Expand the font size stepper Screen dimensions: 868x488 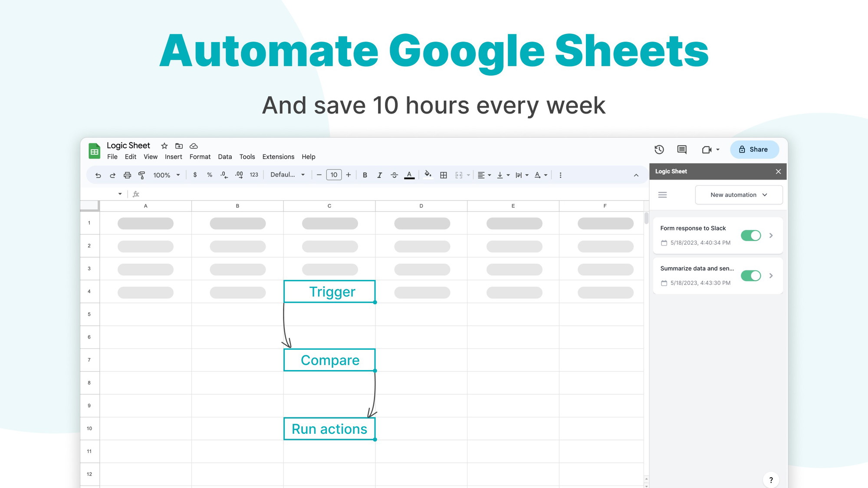coord(348,175)
